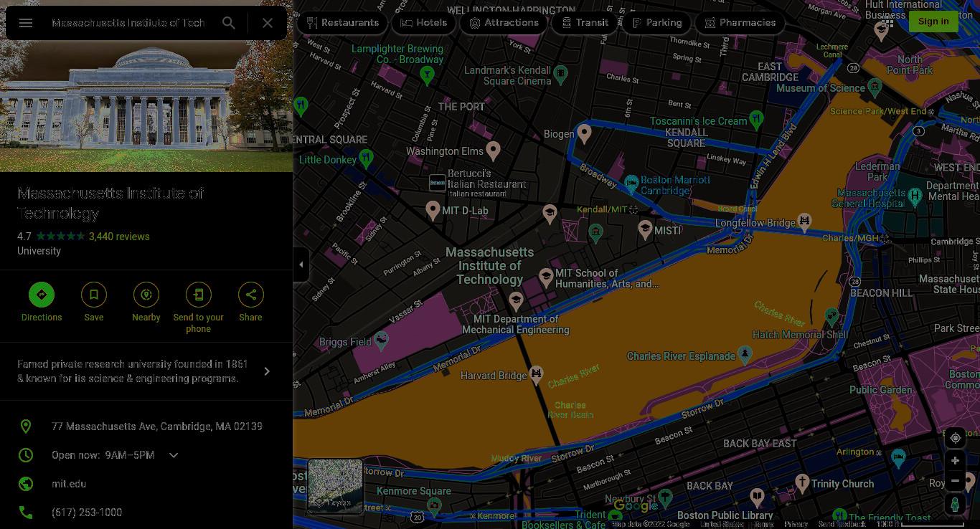
Task: Save MIT to your places
Action: point(94,302)
